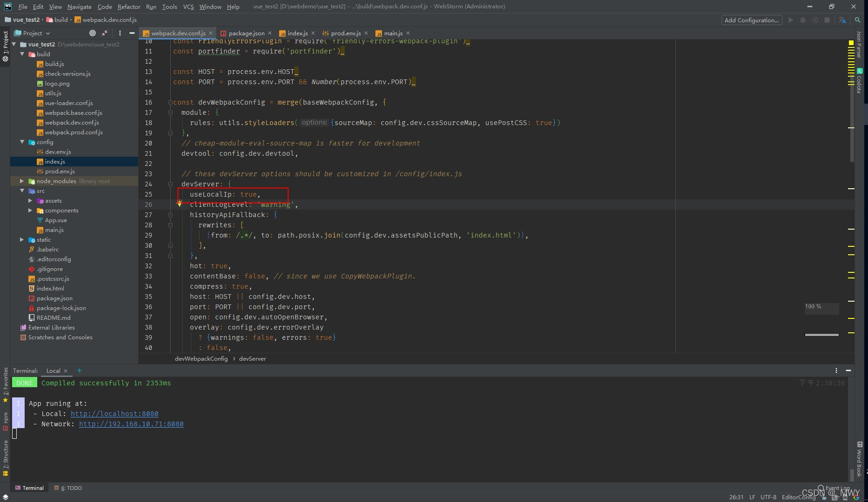The width and height of the screenshot is (868, 502).
Task: Toggle the npm tool window
Action: [6, 421]
